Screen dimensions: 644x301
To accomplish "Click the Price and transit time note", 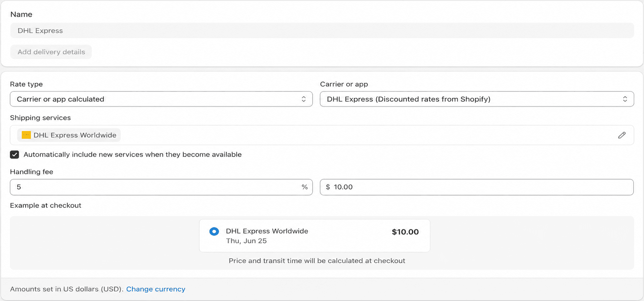I will 317,261.
